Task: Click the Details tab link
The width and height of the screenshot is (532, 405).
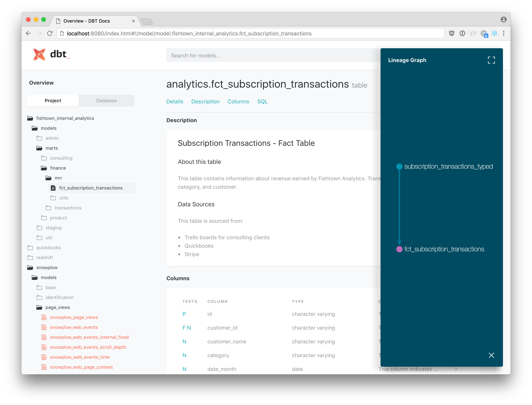Action: coord(174,101)
